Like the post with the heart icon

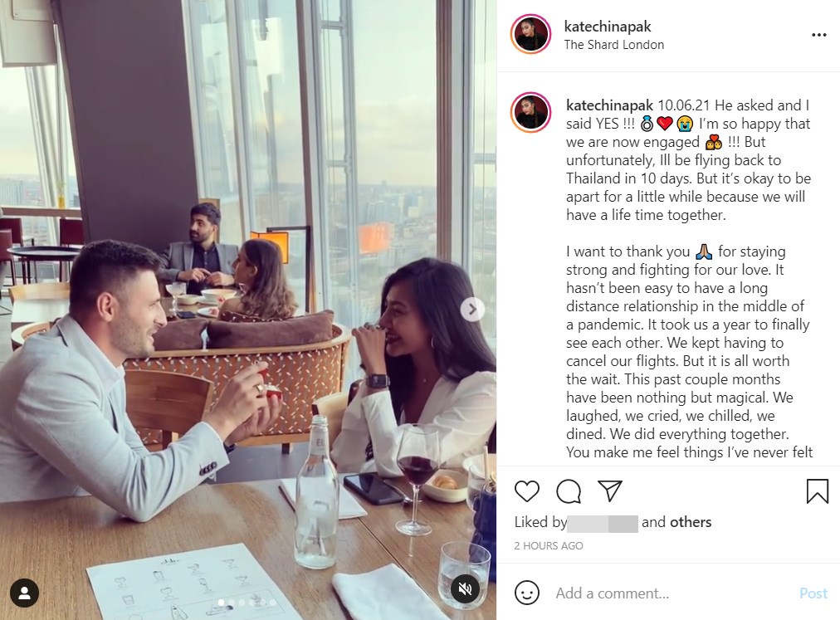point(526,491)
